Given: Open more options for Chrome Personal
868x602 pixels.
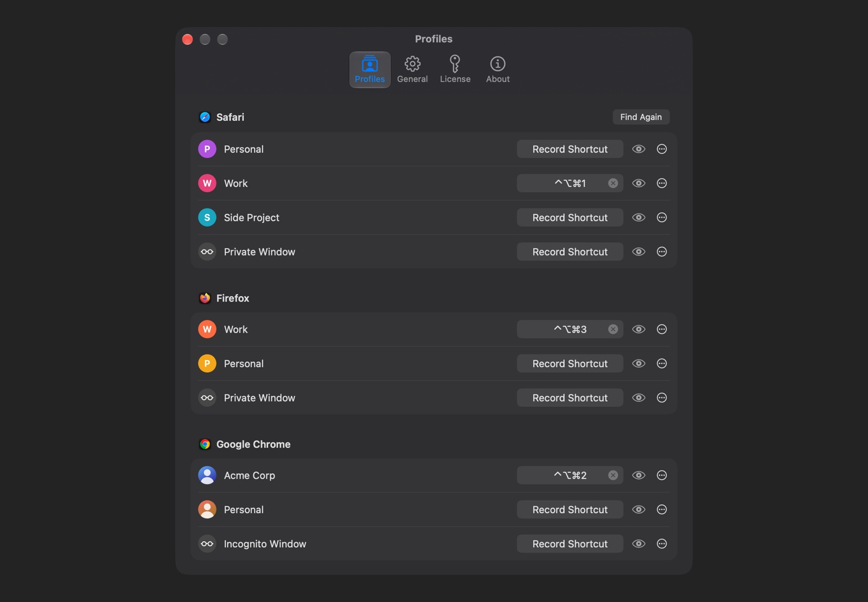Looking at the screenshot, I should pyautogui.click(x=662, y=509).
